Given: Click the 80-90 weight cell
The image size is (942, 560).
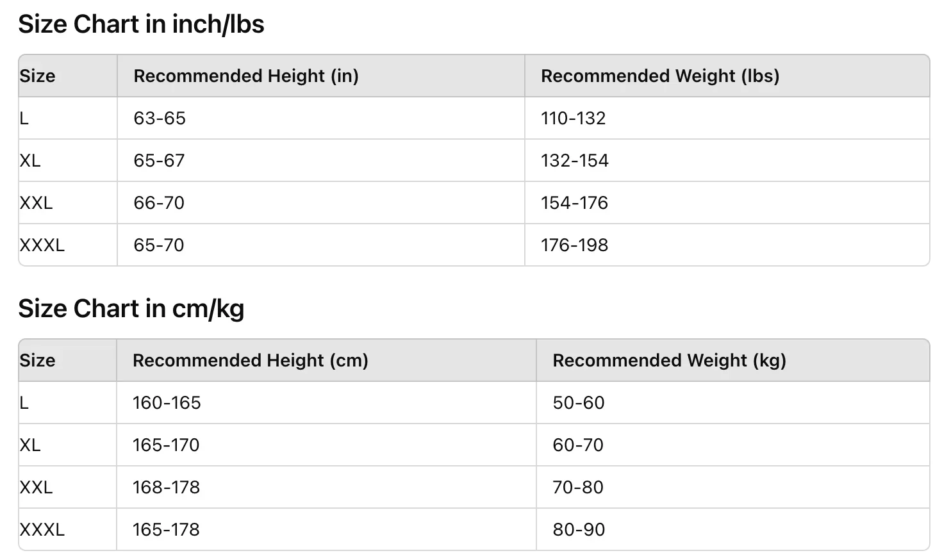Looking at the screenshot, I should [579, 530].
